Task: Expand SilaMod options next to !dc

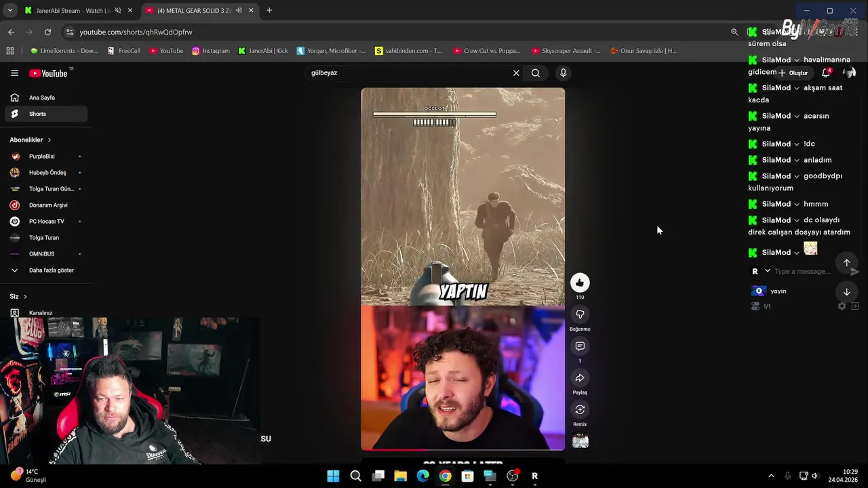Action: (x=797, y=144)
